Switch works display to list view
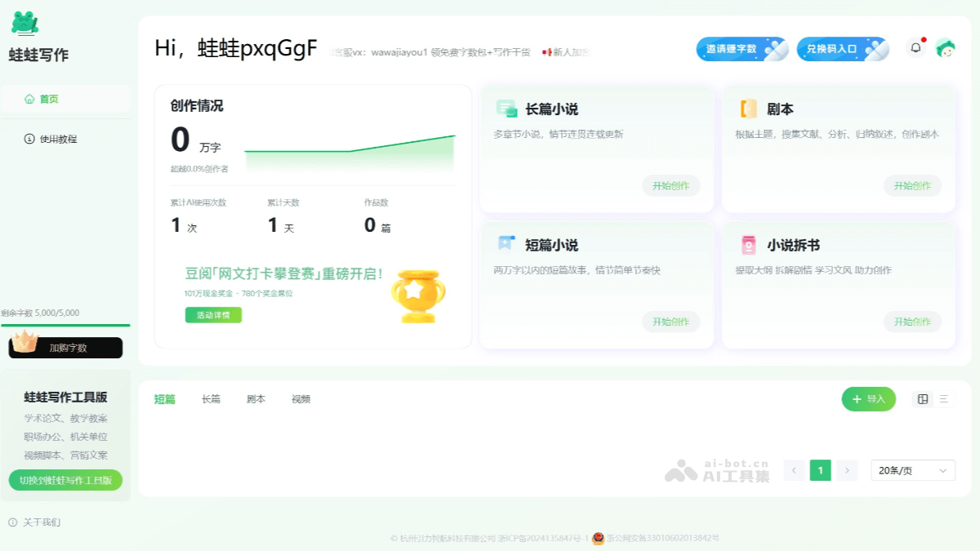Viewport: 980px width, 551px height. click(x=944, y=399)
